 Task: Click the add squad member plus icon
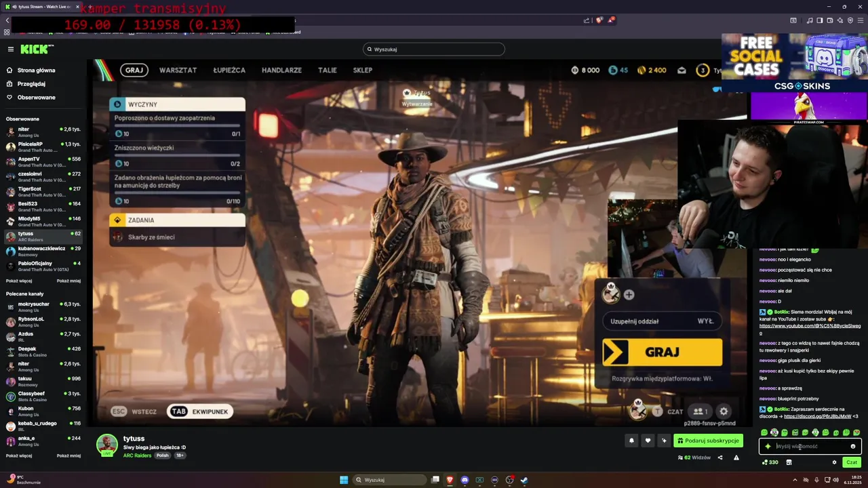(x=629, y=295)
